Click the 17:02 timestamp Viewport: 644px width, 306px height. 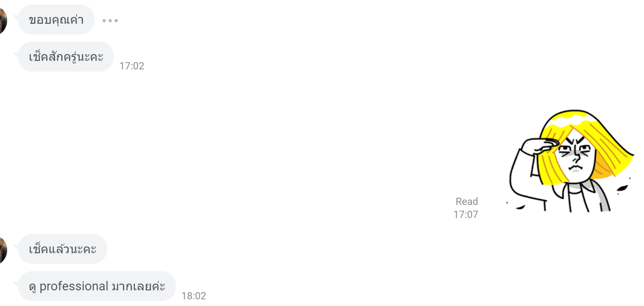[x=132, y=66]
